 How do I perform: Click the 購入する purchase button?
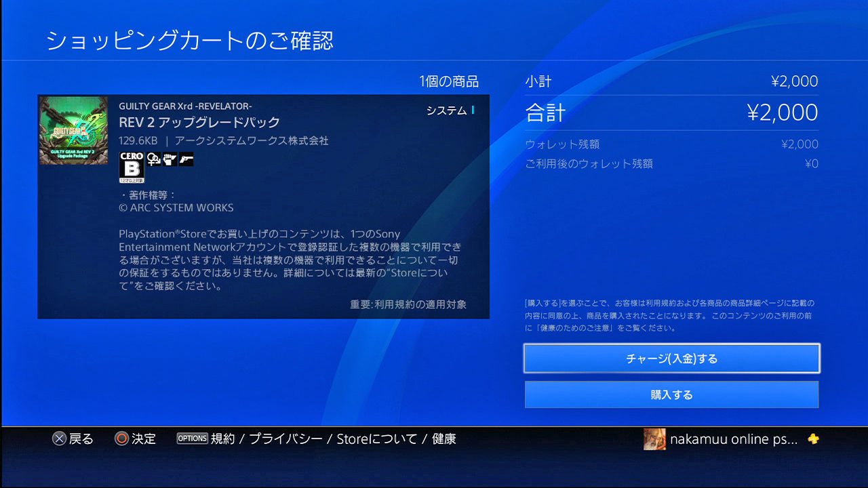pos(671,394)
